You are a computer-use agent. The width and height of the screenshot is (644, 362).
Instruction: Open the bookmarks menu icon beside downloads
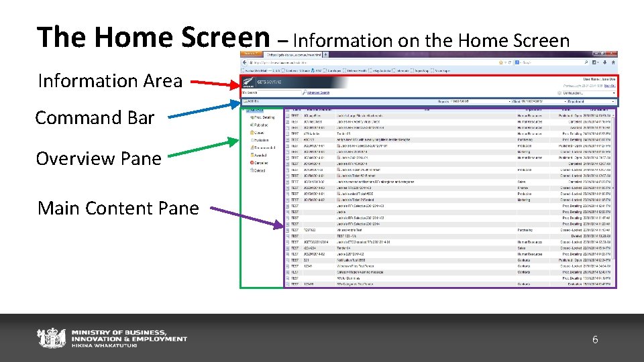595,62
